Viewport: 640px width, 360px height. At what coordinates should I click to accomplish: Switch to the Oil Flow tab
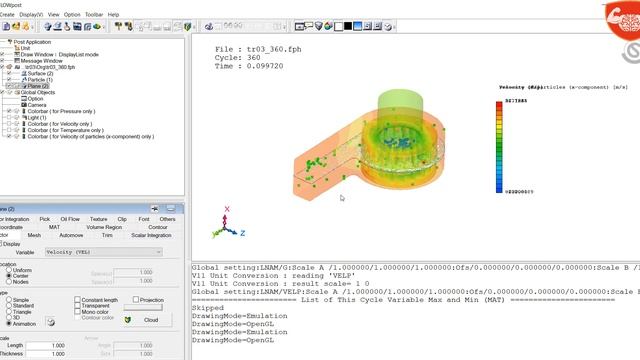point(70,219)
